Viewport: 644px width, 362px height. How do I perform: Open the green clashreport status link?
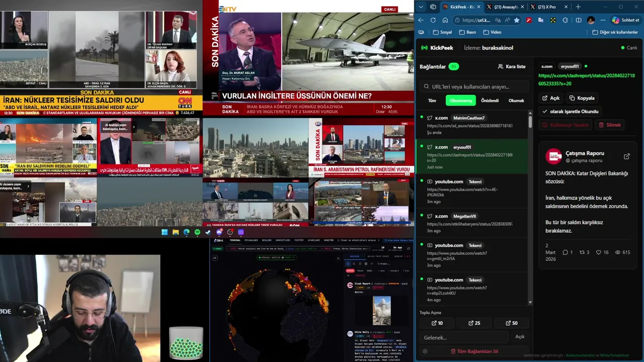(x=587, y=79)
